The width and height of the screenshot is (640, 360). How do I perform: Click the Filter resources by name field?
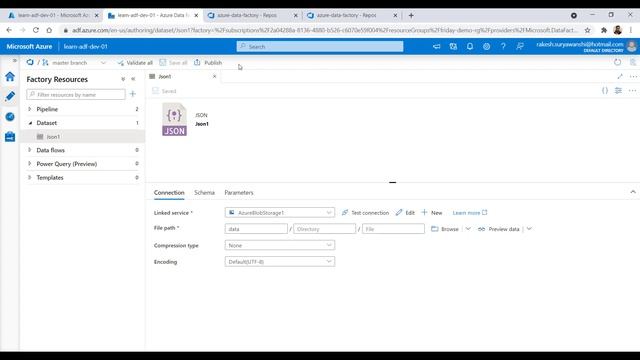coord(76,95)
